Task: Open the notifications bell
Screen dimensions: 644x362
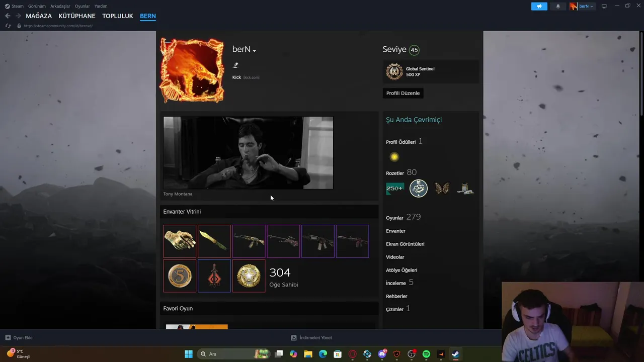Action: click(x=558, y=6)
